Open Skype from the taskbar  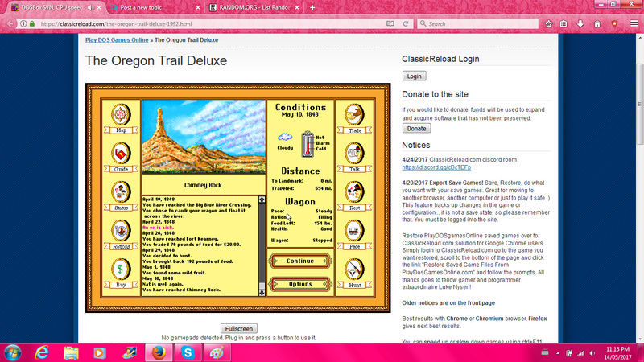[x=188, y=353]
